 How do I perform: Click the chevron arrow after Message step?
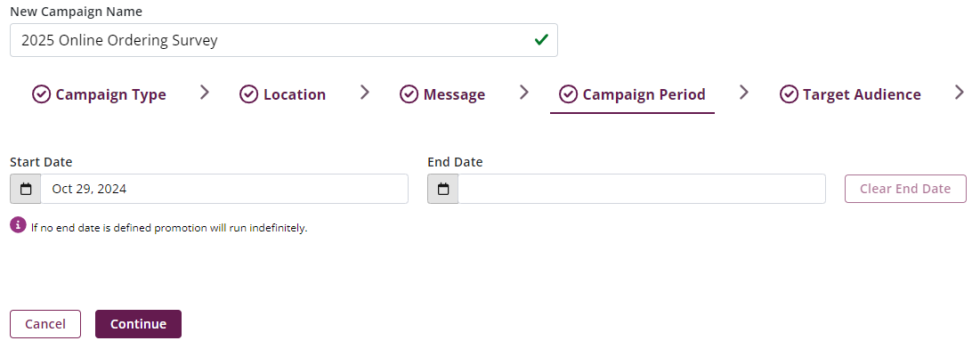click(x=523, y=92)
